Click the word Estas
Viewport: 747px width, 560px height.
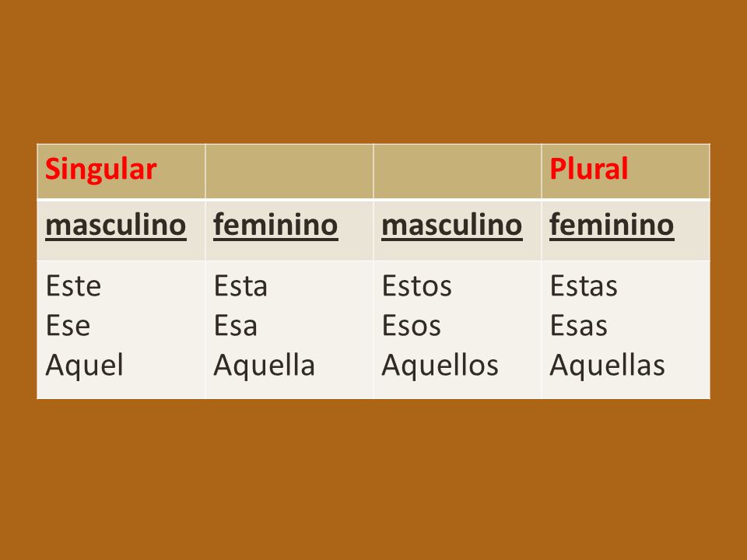point(584,286)
